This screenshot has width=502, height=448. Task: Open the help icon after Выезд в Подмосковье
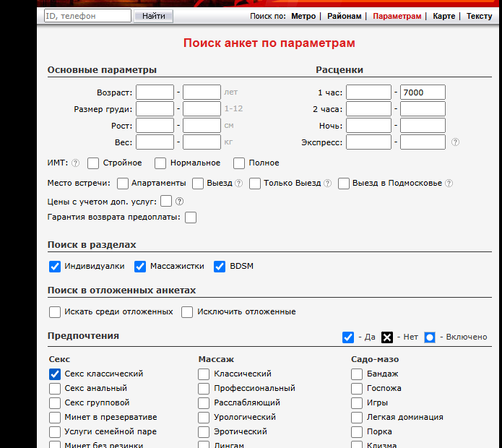[x=449, y=183]
